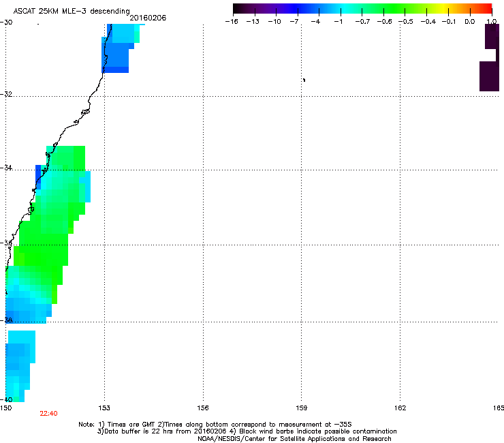Click the -0.7 color bar label
Screen dimensions: 504x443
point(362,22)
